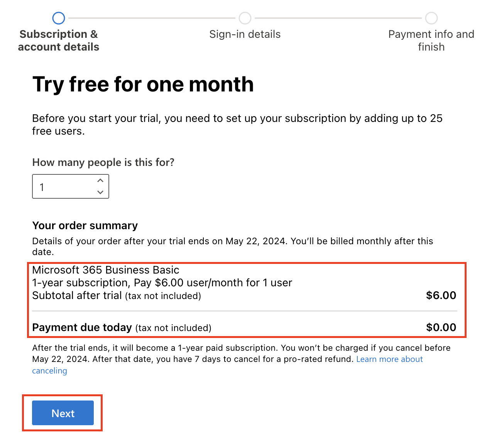Decrease user count with down arrow

[100, 192]
